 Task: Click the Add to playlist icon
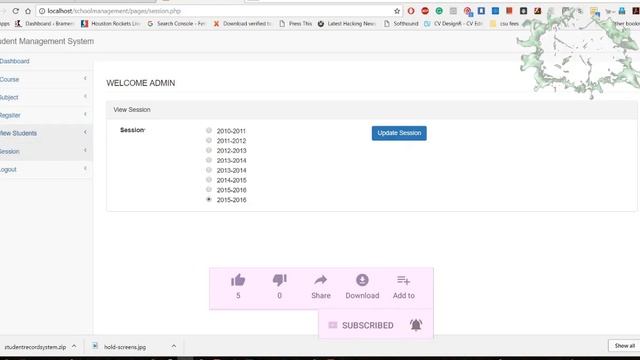[403, 280]
